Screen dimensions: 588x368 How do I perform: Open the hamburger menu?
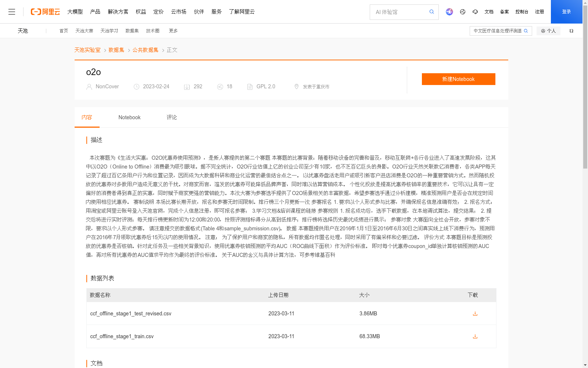click(x=12, y=12)
